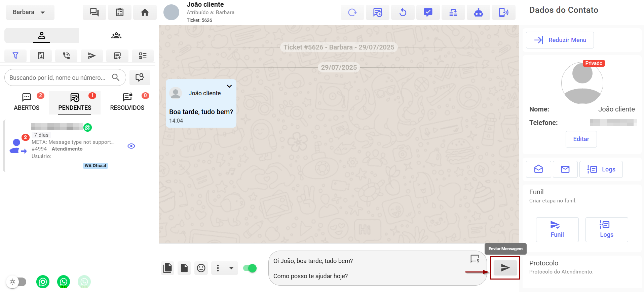This screenshot has width=644, height=292.
Task: Click the eye icon on ticket #4994
Action: 131,146
